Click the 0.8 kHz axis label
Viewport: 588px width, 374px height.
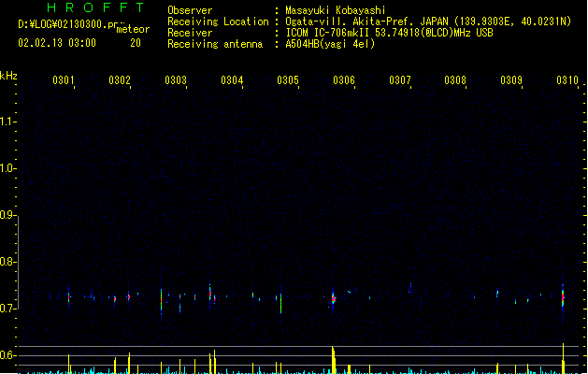coord(7,262)
